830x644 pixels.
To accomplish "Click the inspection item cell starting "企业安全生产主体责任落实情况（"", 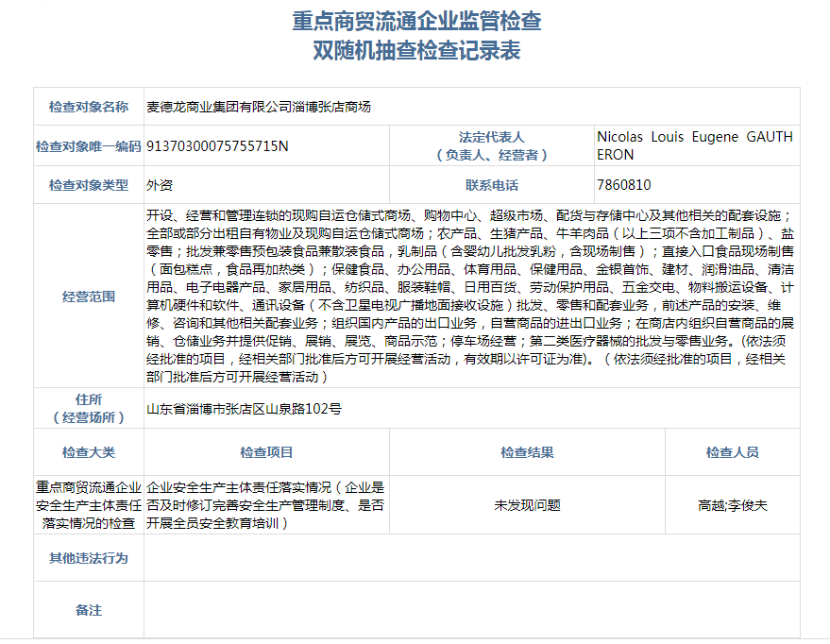I will click(265, 505).
